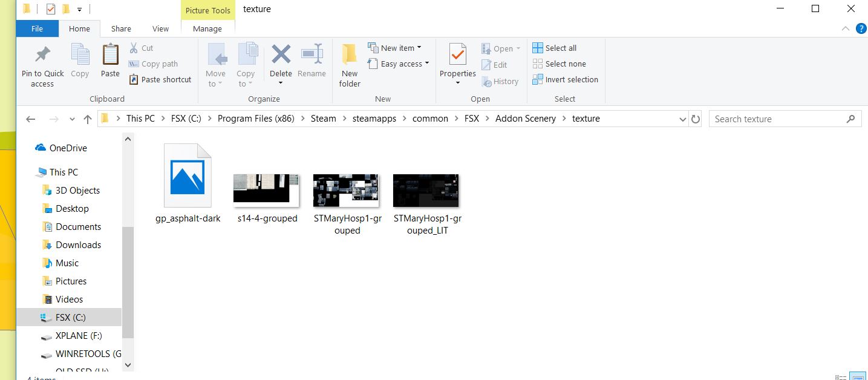Click the Rename icon in Organize group
Screen dimensions: 868x380
click(312, 54)
